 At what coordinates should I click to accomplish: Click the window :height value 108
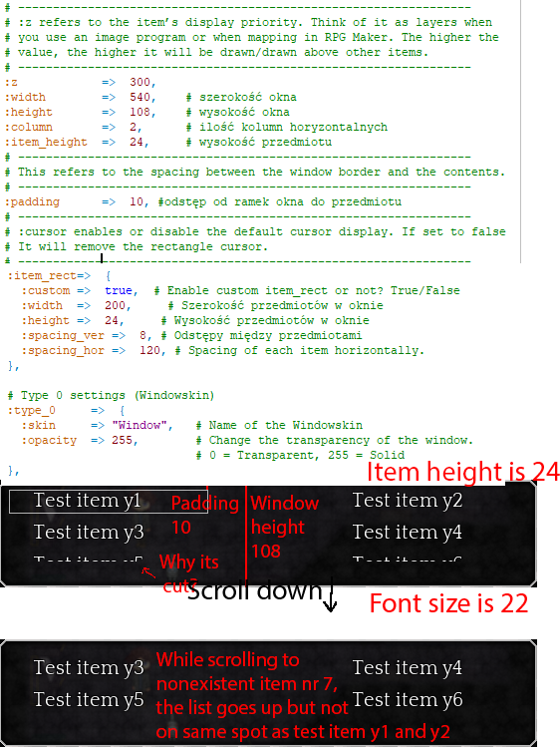(140, 112)
